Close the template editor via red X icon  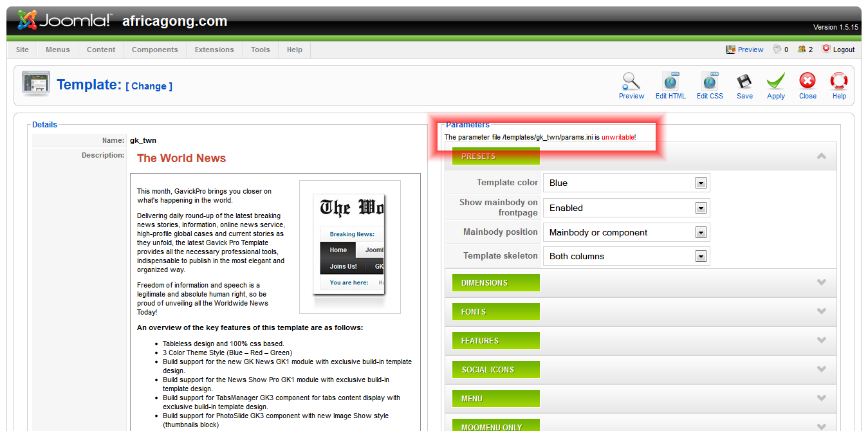pos(808,81)
